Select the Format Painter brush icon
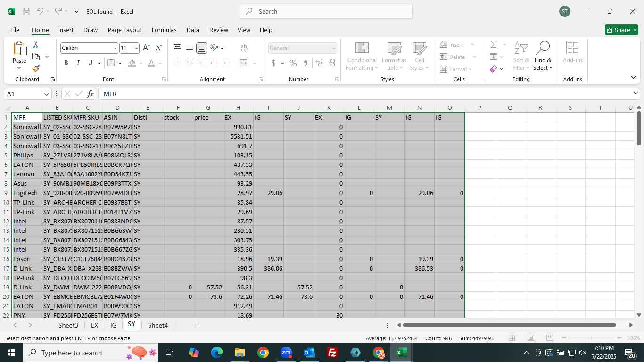Screen dimensions: 644x362 tap(36, 68)
